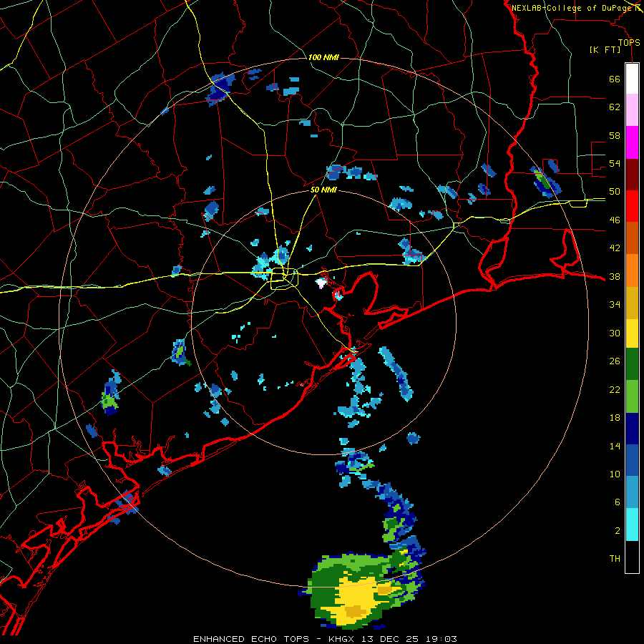Select the 6 legend scale value
Screen dimensions: 644x644
(x=618, y=503)
